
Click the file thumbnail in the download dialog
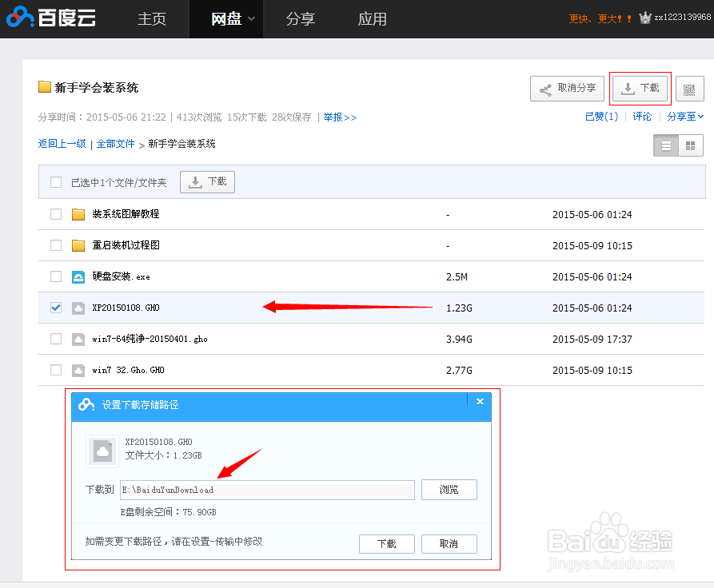pos(102,451)
